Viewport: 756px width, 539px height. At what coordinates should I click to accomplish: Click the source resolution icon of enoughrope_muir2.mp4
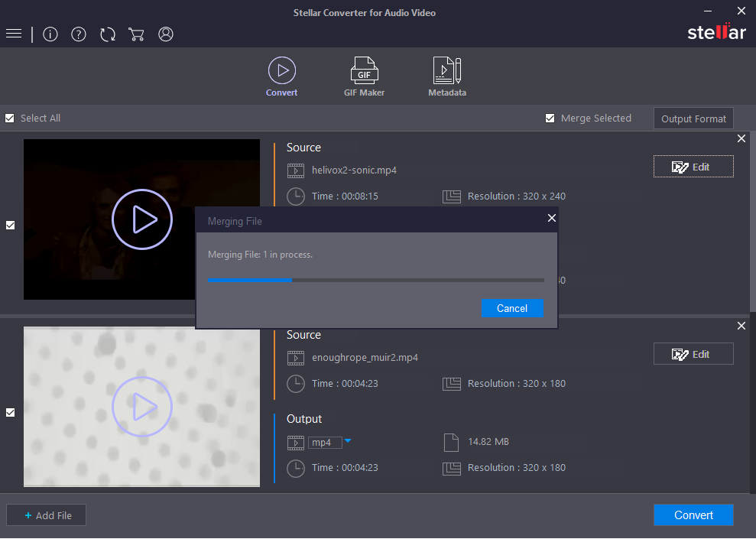coord(451,384)
